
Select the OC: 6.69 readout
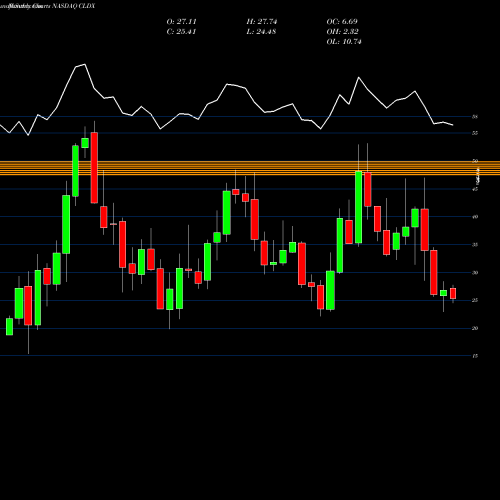[342, 22]
